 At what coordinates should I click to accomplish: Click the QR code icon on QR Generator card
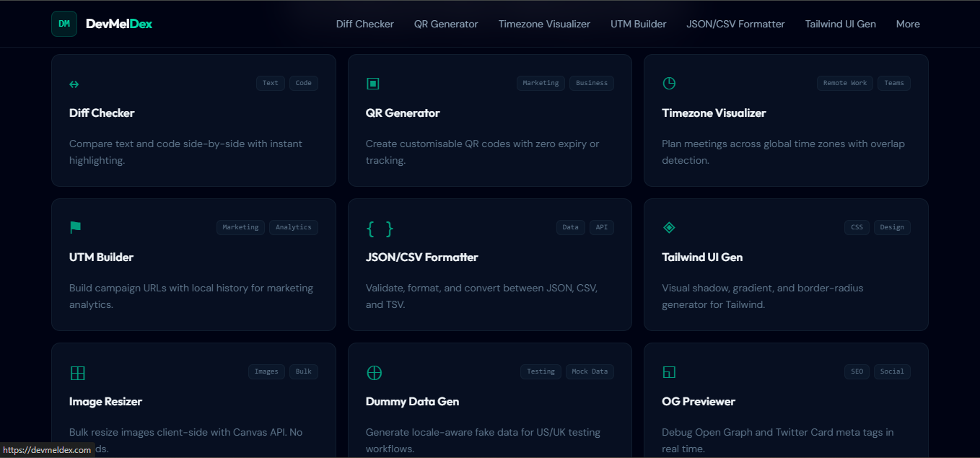373,83
